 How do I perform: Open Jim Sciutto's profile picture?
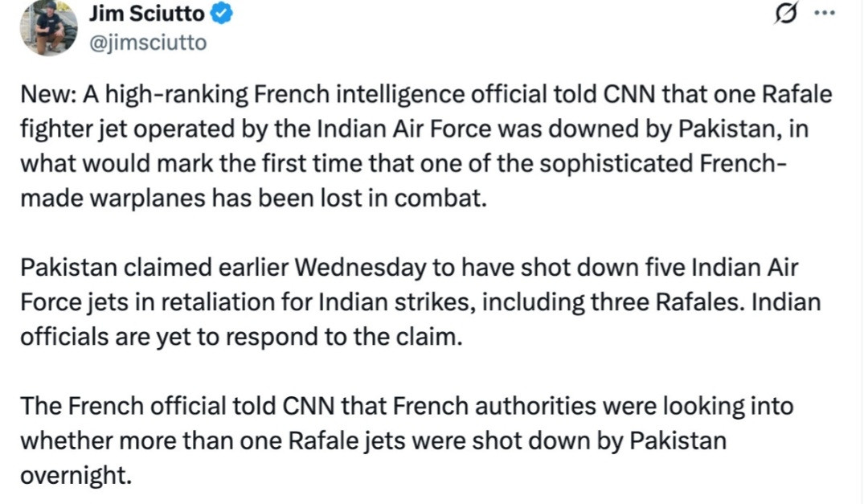click(x=48, y=27)
